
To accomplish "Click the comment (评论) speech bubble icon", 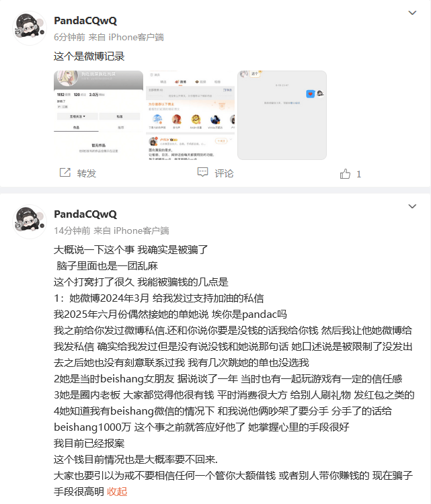I will 202,172.
